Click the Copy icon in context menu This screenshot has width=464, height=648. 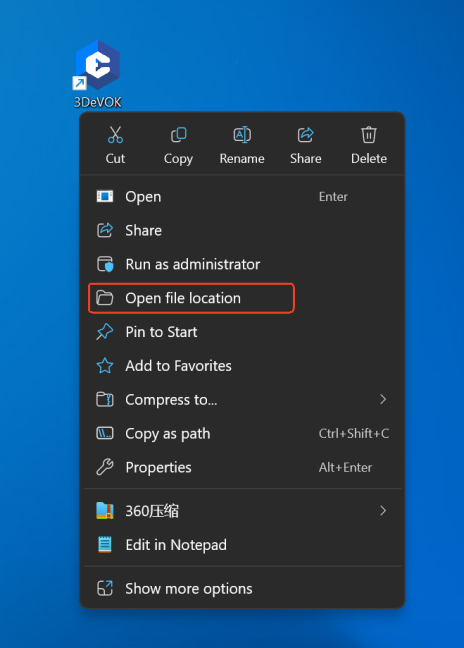[x=178, y=135]
